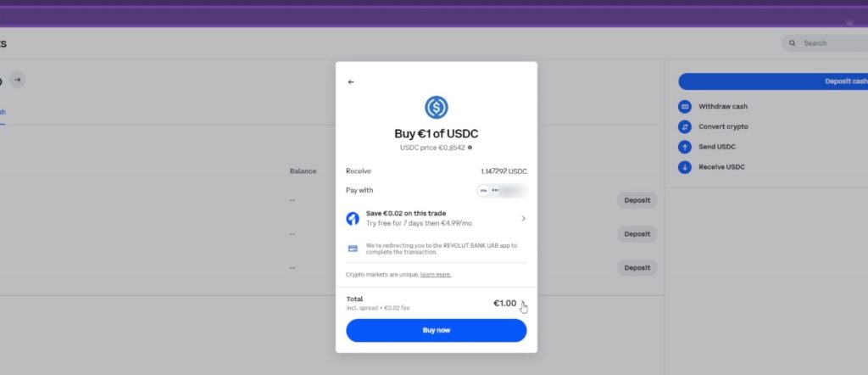868x375 pixels.
Task: Expand the Total fee breakdown chevron
Action: point(523,304)
